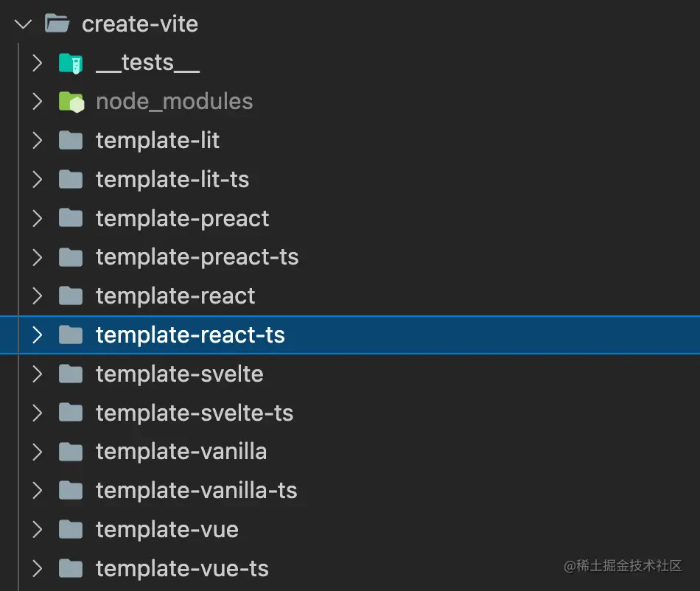Select the template-preact-ts folder name
700x591 pixels.
coord(197,257)
